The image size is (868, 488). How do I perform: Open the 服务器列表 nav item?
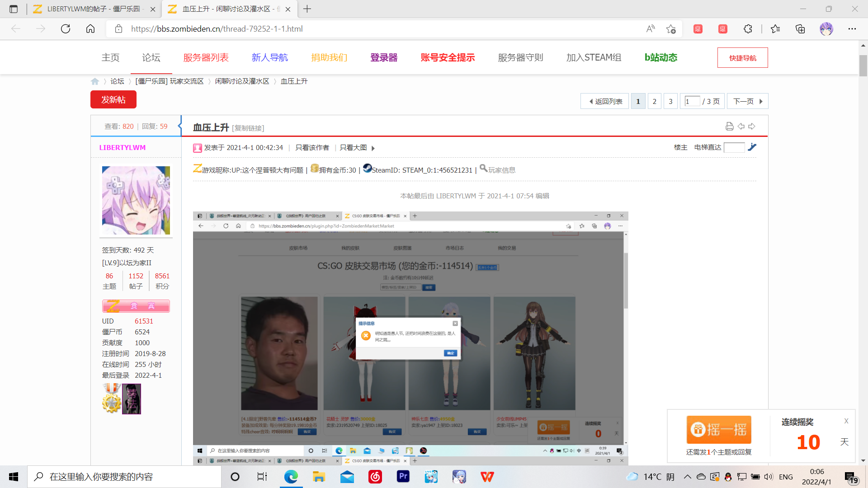point(206,57)
